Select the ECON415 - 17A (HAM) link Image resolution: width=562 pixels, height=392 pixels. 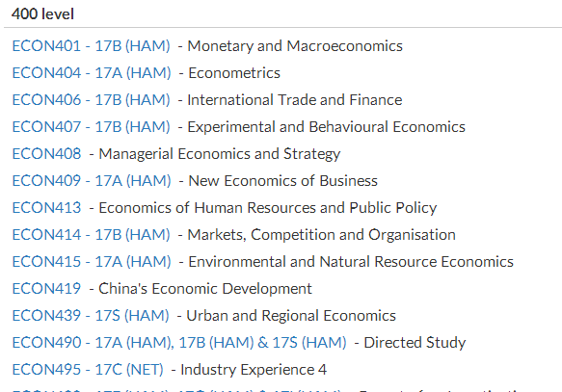tap(92, 262)
